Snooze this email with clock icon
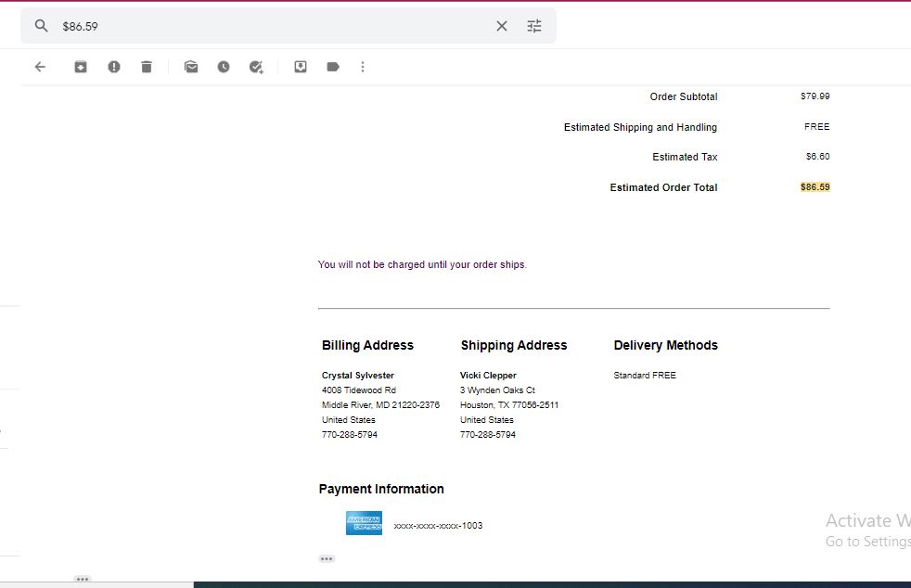Viewport: 911px width, 588px height. click(x=224, y=67)
